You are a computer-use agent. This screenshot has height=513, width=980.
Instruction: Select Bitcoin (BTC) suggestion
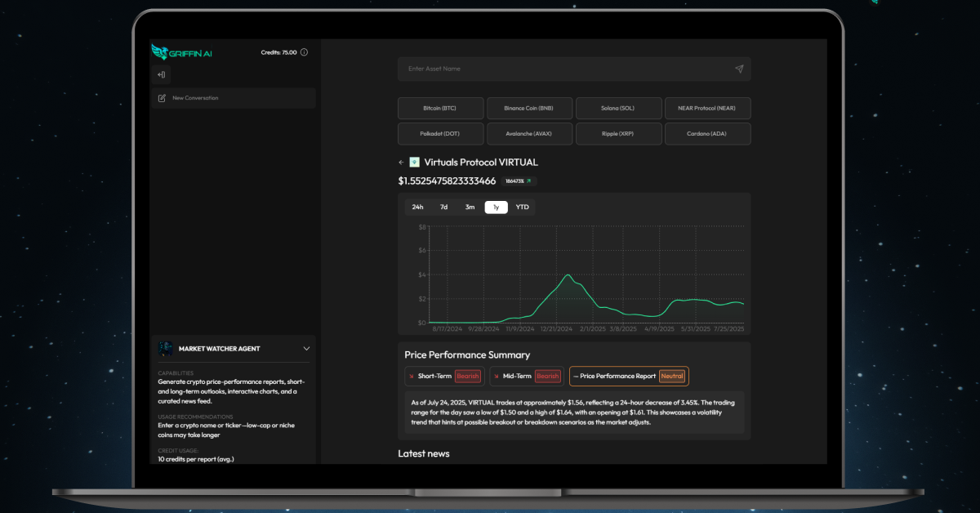click(x=441, y=109)
